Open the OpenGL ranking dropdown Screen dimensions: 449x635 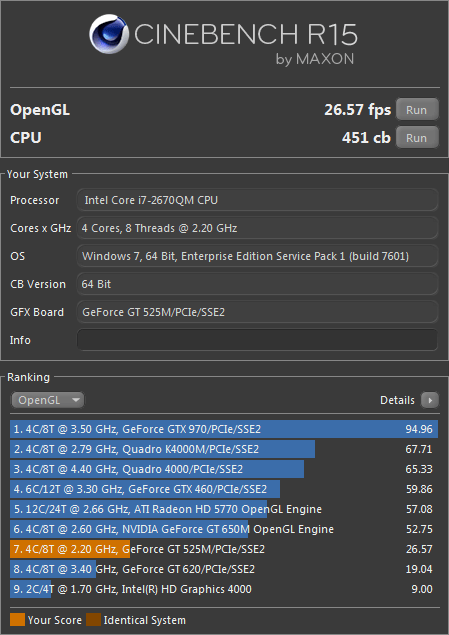(48, 400)
